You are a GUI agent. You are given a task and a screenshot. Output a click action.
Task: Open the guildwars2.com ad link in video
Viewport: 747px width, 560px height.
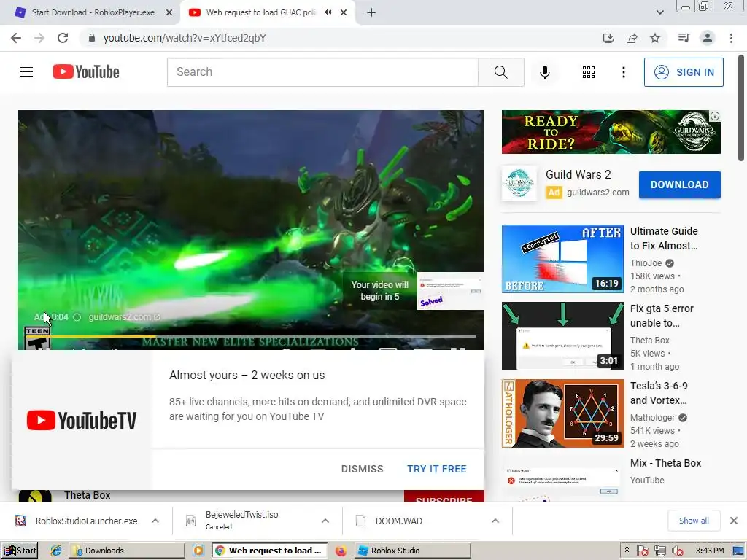[124, 317]
